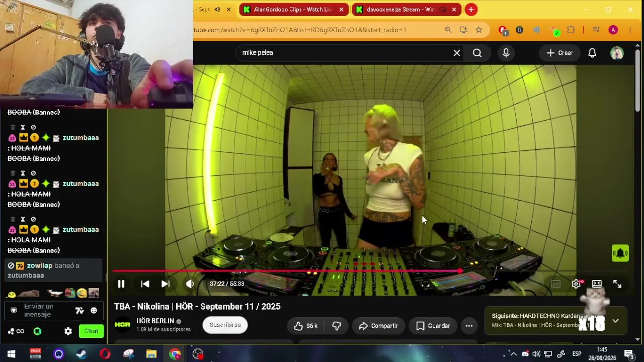Open OBS Studio from the taskbar
The height and width of the screenshot is (362, 644).
[198, 354]
